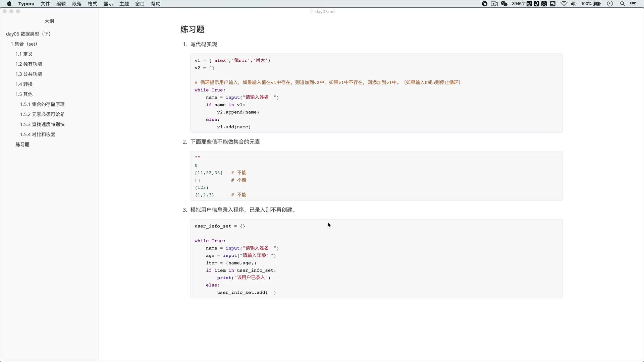Open the 文件 menu
The width and height of the screenshot is (644, 362).
click(45, 4)
